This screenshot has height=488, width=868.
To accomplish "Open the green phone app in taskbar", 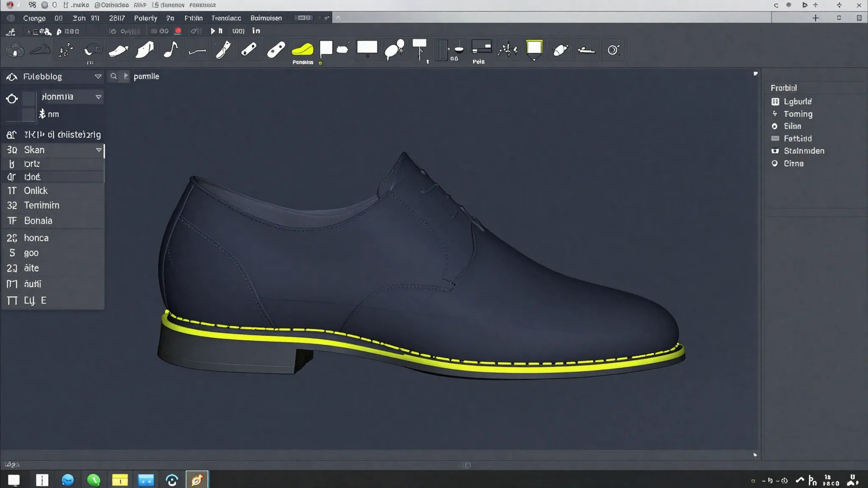I will tap(94, 480).
